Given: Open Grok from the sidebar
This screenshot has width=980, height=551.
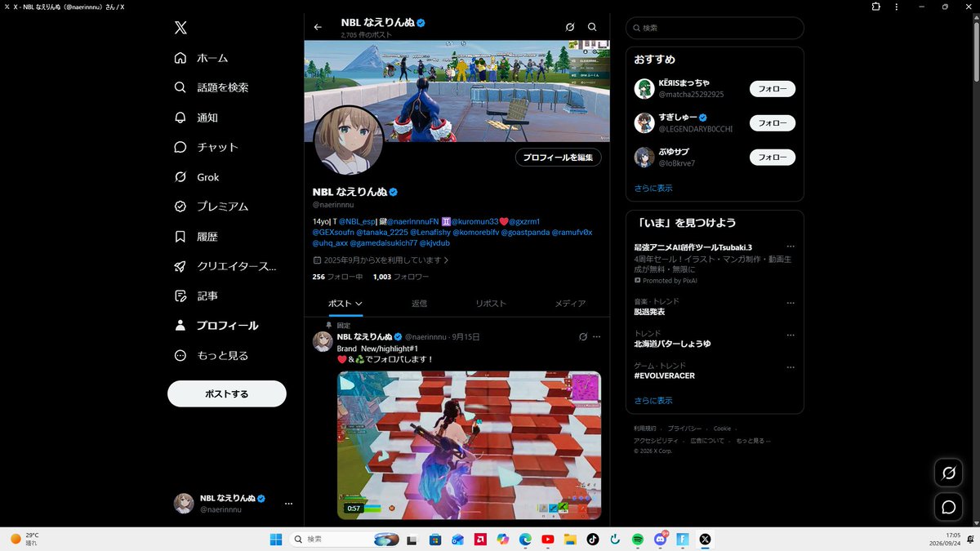Looking at the screenshot, I should tap(197, 177).
